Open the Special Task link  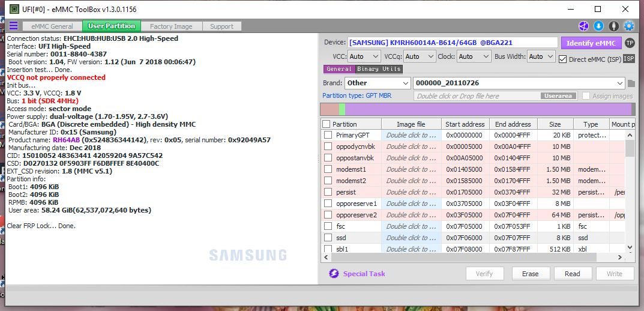364,274
